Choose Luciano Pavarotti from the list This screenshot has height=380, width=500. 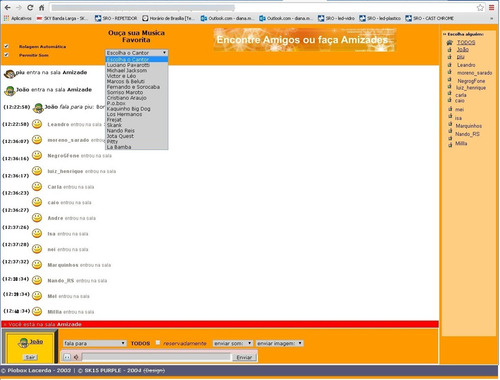click(x=137, y=65)
